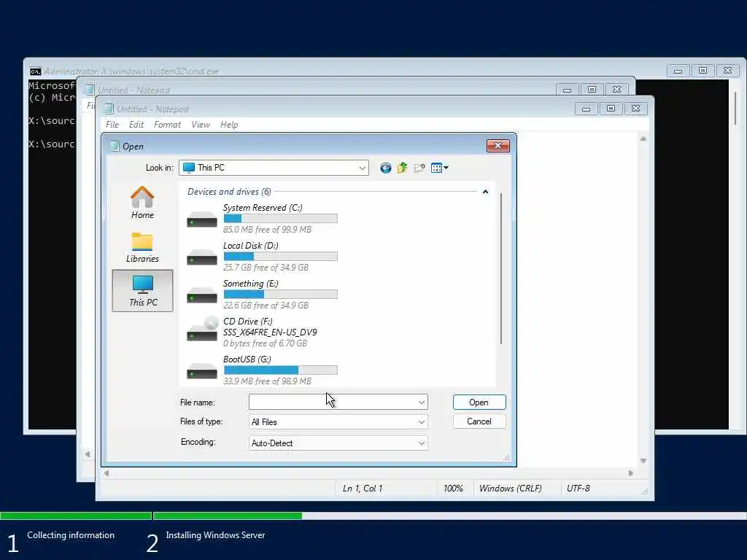Viewport: 747px width, 560px height.
Task: Select the Local Disk (D:) drive icon
Action: click(201, 257)
